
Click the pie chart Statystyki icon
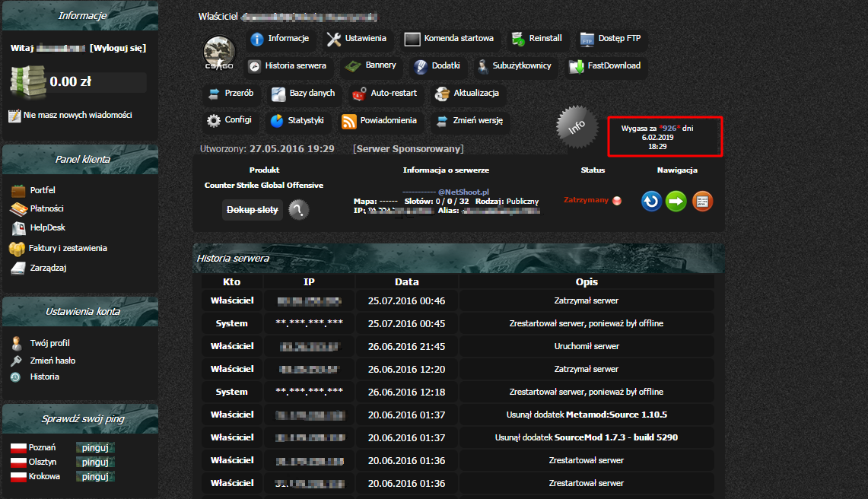(277, 121)
